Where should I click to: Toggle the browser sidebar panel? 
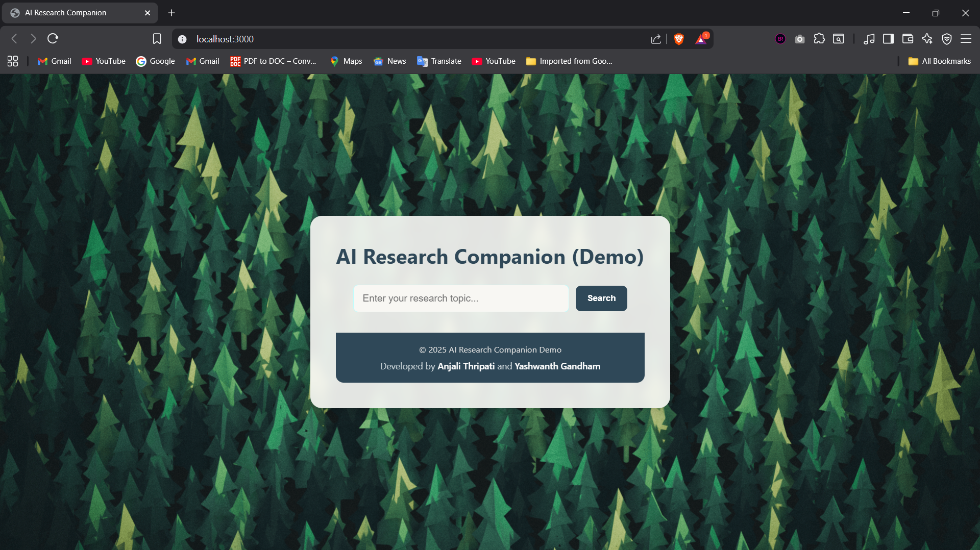coord(888,39)
